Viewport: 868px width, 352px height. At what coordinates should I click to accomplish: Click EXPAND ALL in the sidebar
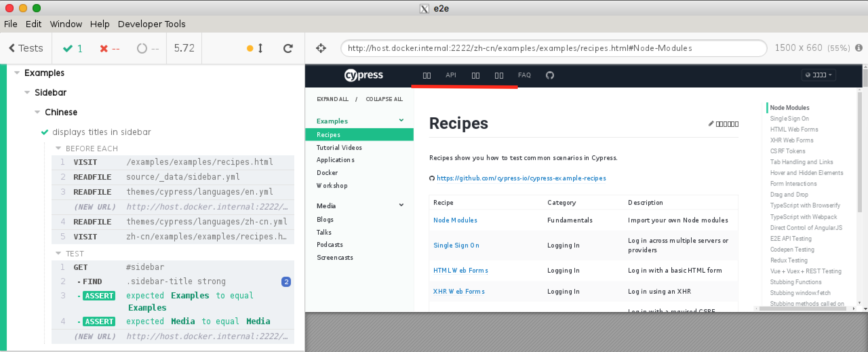[332, 99]
